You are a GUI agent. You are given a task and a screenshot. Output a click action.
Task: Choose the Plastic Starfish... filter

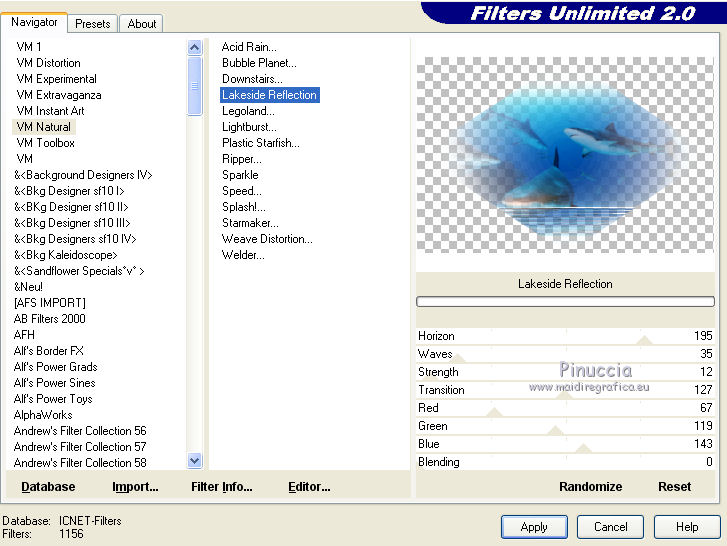click(x=261, y=143)
